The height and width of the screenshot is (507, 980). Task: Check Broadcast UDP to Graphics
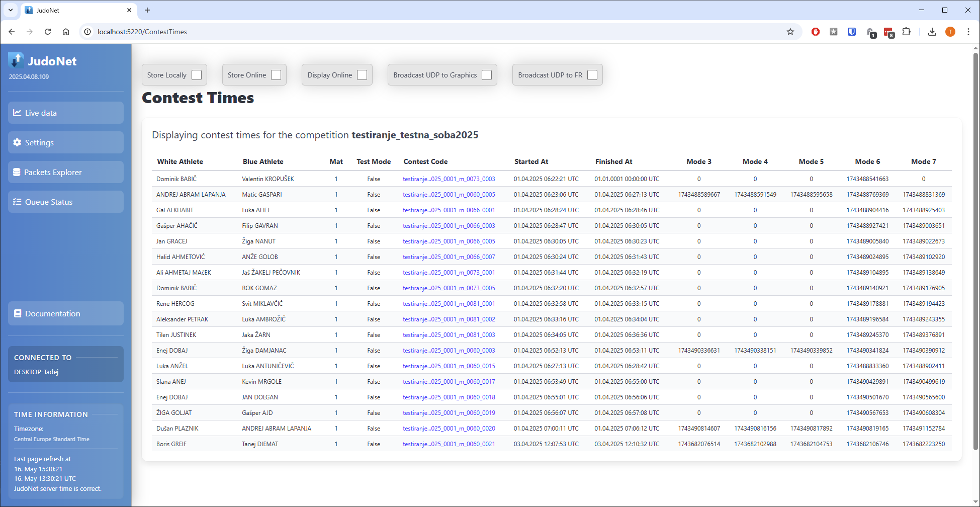[x=486, y=75]
